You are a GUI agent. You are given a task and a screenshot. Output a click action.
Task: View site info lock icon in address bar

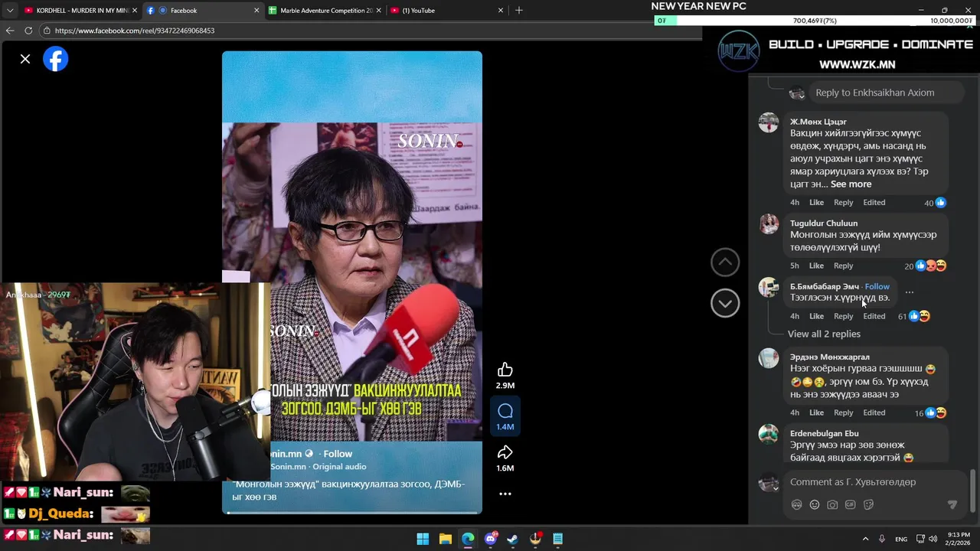pos(47,31)
